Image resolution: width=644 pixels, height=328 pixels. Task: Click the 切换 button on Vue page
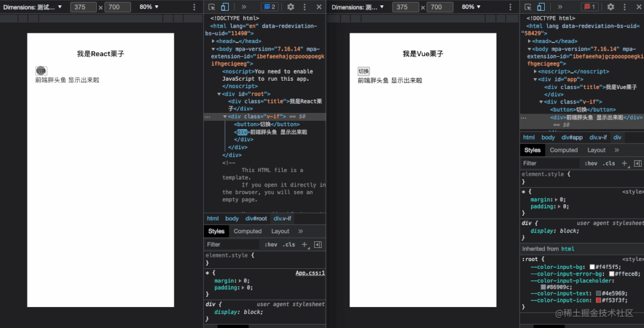click(364, 71)
